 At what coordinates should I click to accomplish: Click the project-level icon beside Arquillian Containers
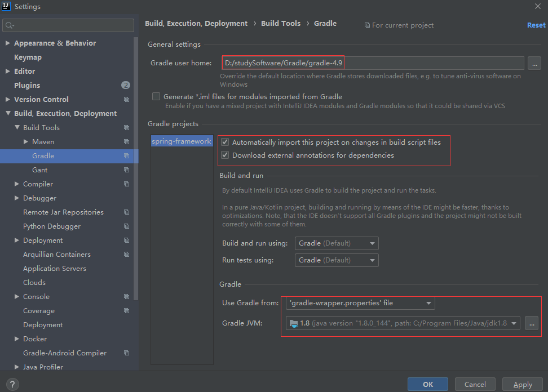coord(126,255)
